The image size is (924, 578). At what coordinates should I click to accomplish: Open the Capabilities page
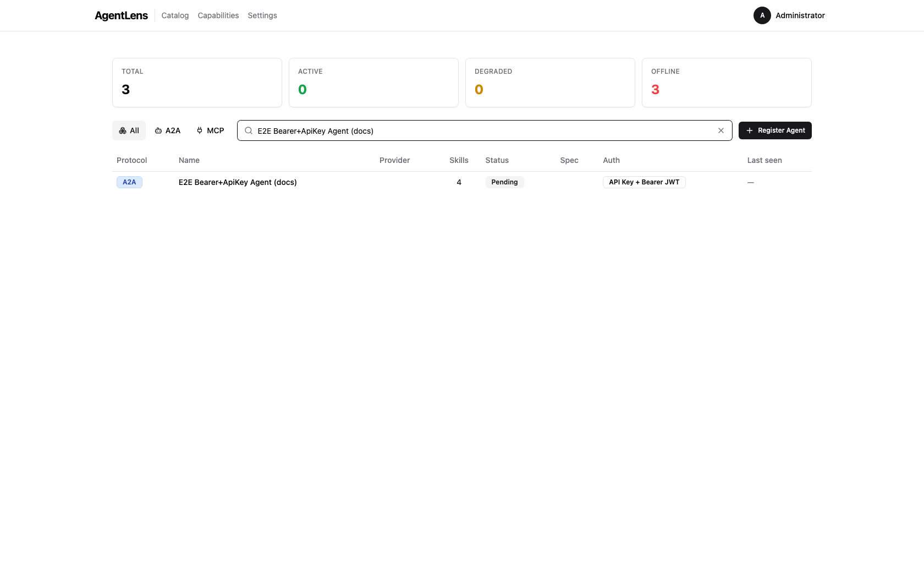(x=218, y=15)
